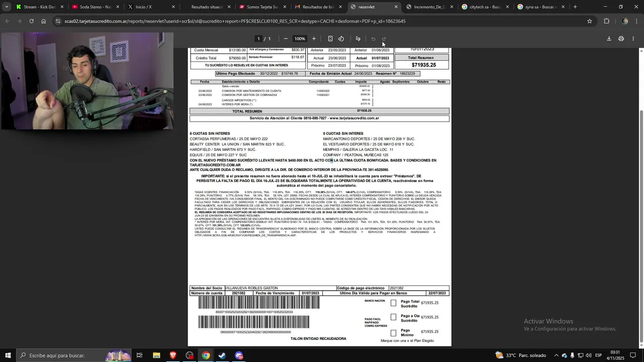Switch to Gmail Resultados de búsqueda tab
Screen dimensions: 644x362
[x=317, y=7]
